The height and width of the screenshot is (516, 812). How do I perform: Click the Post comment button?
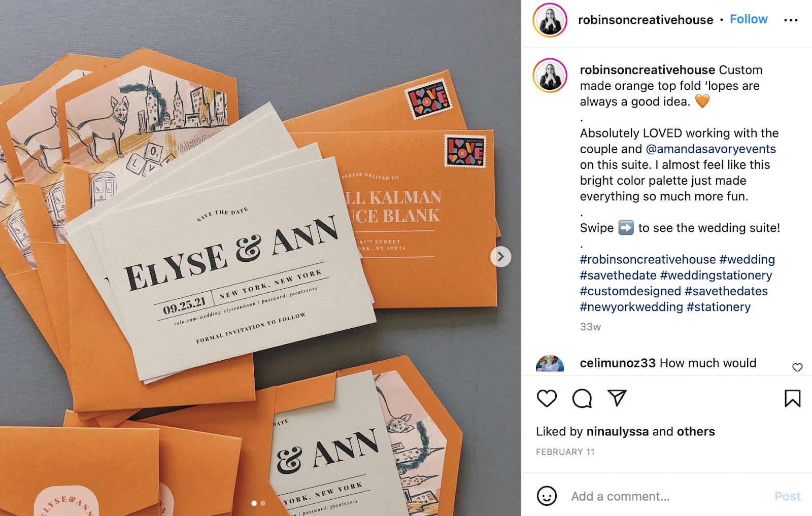tap(787, 496)
